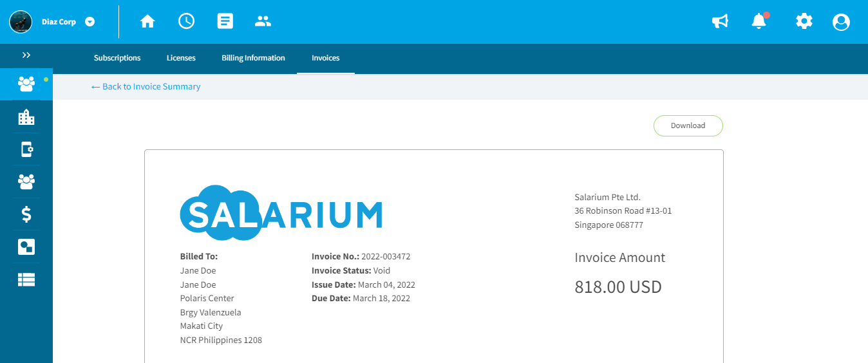Image resolution: width=868 pixels, height=363 pixels.
Task: Click the Void invoice status text
Action: tap(381, 270)
